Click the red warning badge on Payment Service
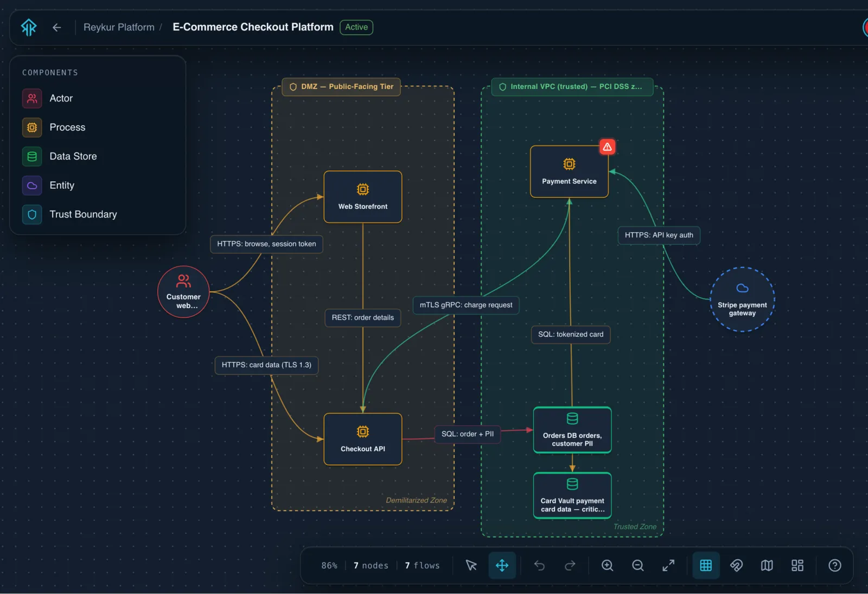Viewport: 868px width, 594px height. 608,147
